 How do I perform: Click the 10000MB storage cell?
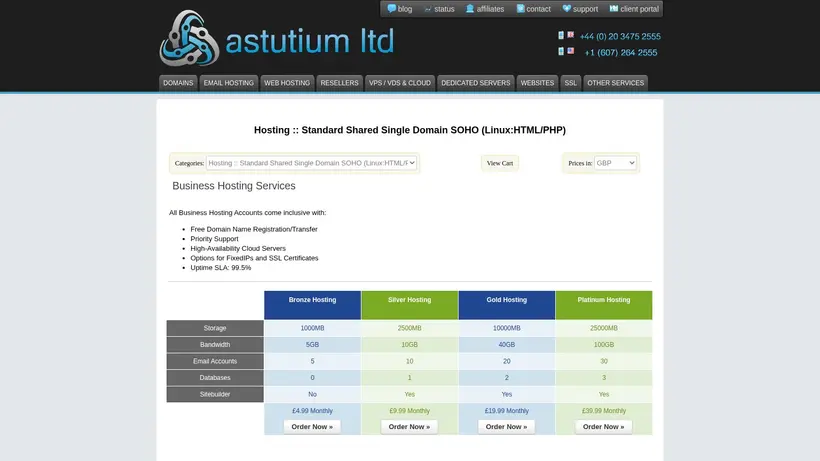pos(507,328)
